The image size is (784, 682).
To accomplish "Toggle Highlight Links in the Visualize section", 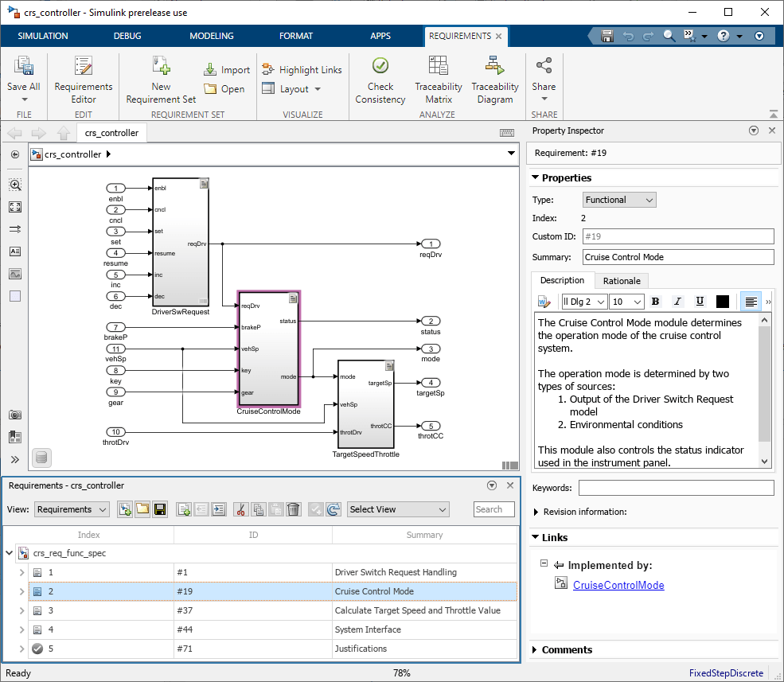I will (x=302, y=69).
